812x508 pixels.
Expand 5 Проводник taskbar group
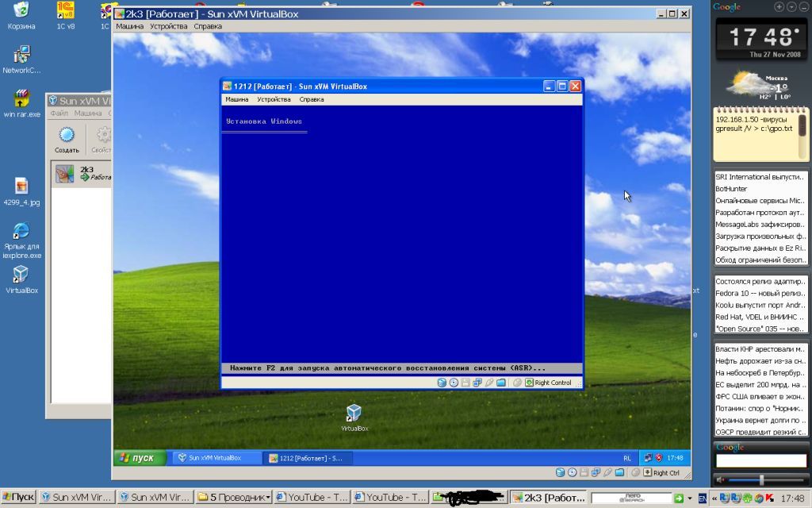(234, 497)
